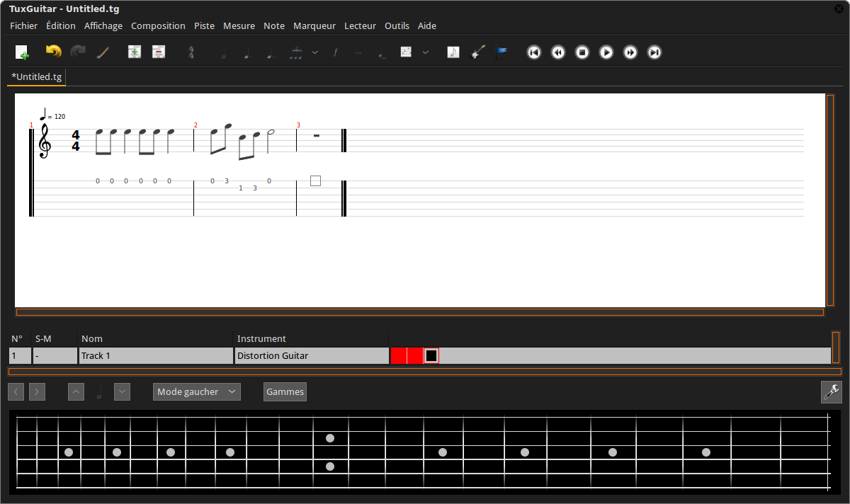Viewport: 850px width, 504px height.
Task: Open the Outils menu
Action: pyautogui.click(x=397, y=25)
